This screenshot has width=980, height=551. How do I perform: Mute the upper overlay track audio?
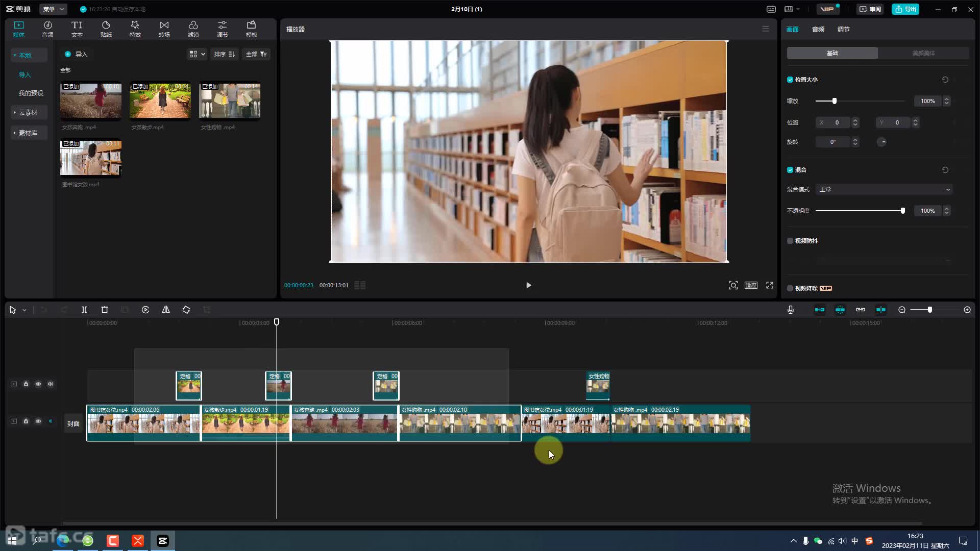pyautogui.click(x=51, y=384)
